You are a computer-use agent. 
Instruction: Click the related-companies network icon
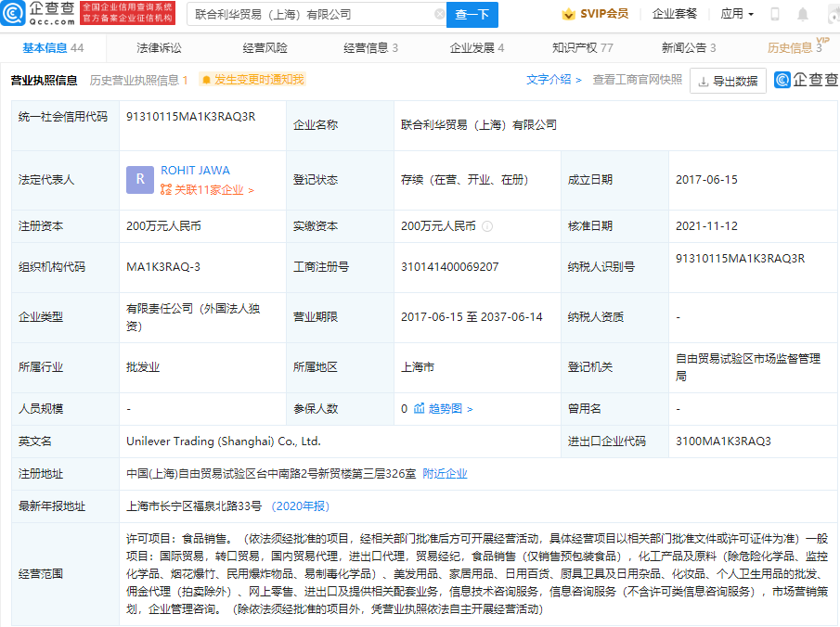pyautogui.click(x=166, y=189)
